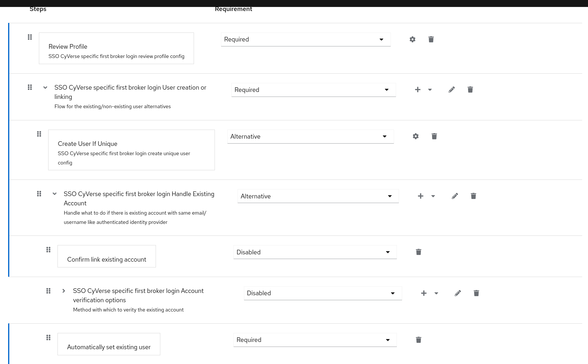Open settings gear for Create User If Unique
Image resolution: width=588 pixels, height=364 pixels.
click(x=416, y=136)
